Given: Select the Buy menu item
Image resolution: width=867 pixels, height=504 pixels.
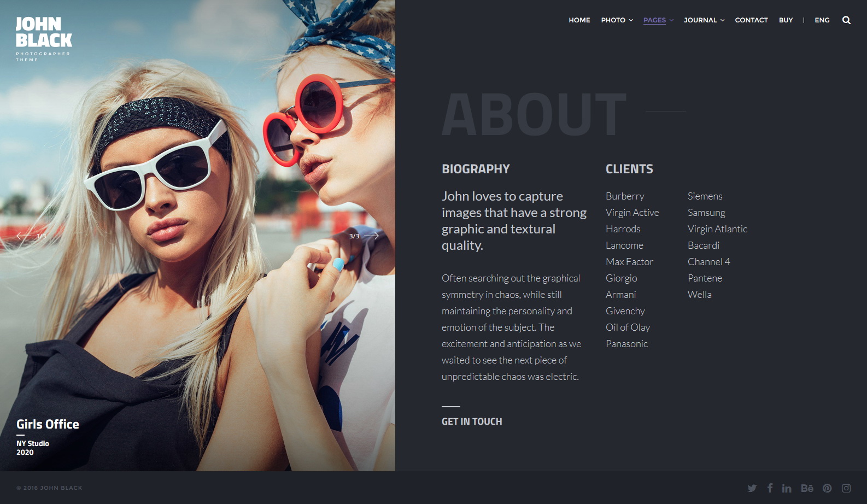Looking at the screenshot, I should 786,20.
